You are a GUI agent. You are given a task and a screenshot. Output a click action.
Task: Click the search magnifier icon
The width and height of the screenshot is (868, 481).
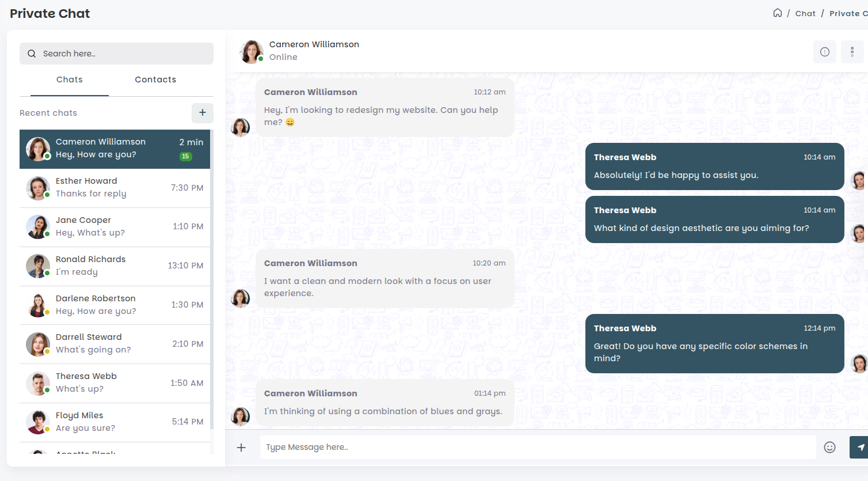click(x=32, y=54)
